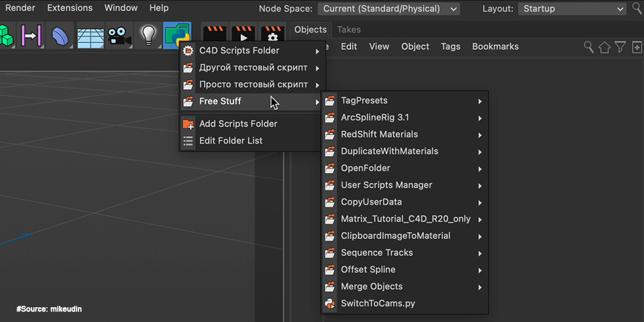Choose Add Scripts Folder
This screenshot has width=644, height=322.
pos(250,123)
